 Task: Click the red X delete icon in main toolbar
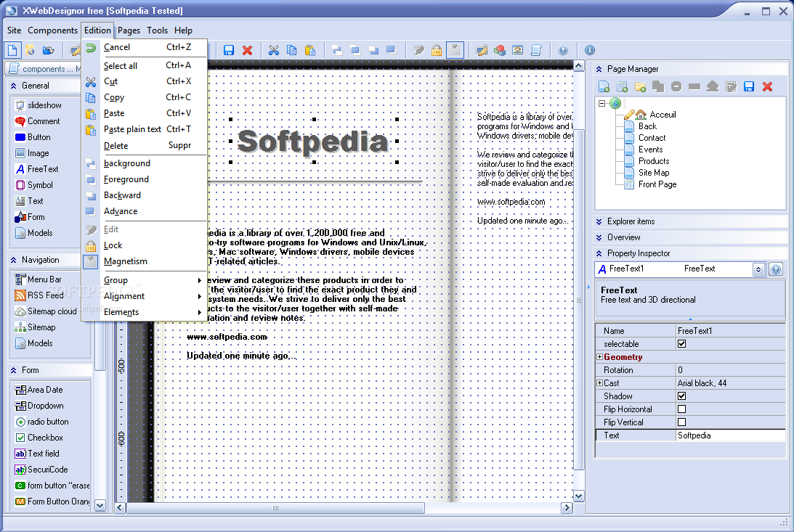pyautogui.click(x=247, y=50)
